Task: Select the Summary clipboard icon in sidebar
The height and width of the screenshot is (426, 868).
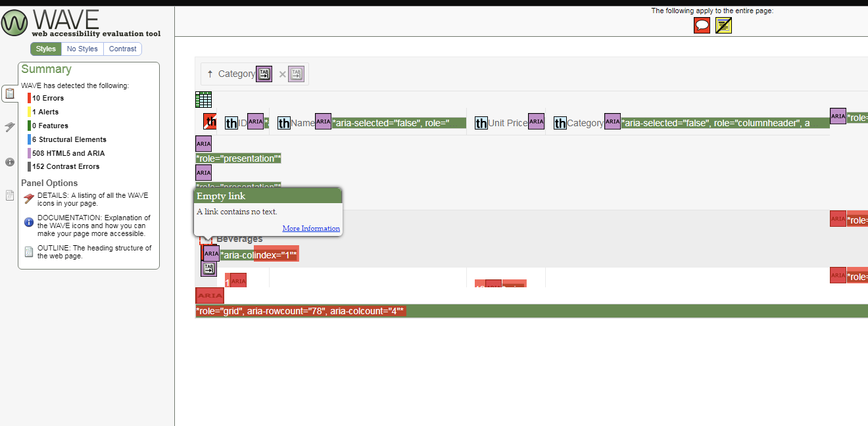Action: 9,93
